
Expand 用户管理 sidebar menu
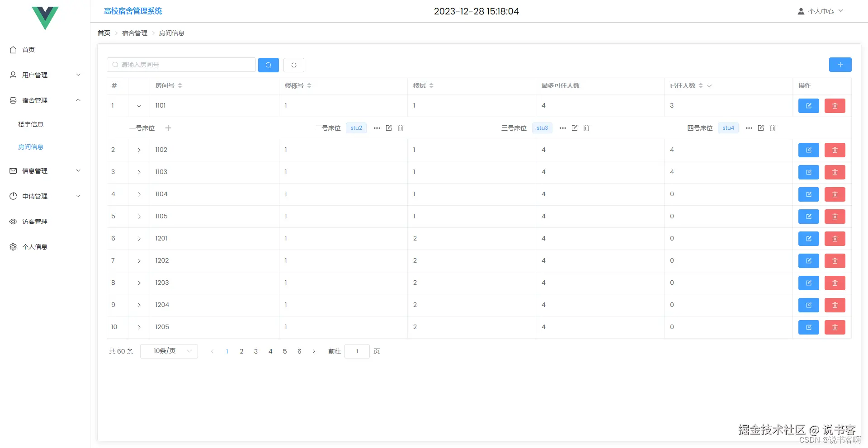coord(45,75)
